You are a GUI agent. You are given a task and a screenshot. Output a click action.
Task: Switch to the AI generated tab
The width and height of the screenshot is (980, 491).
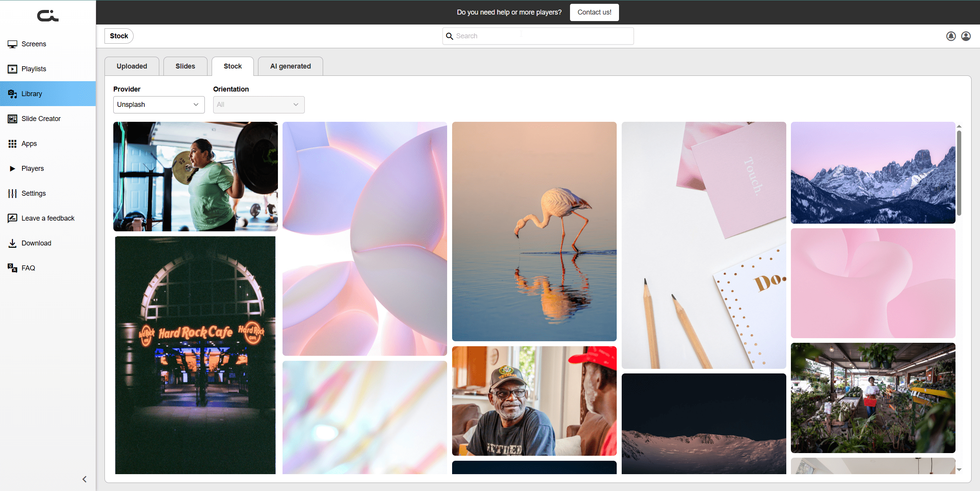(290, 66)
